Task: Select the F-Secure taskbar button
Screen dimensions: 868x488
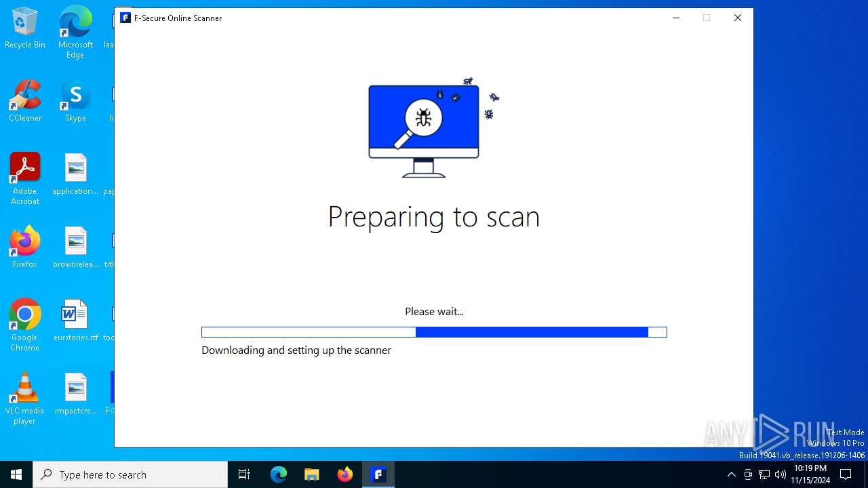Action: (x=379, y=474)
